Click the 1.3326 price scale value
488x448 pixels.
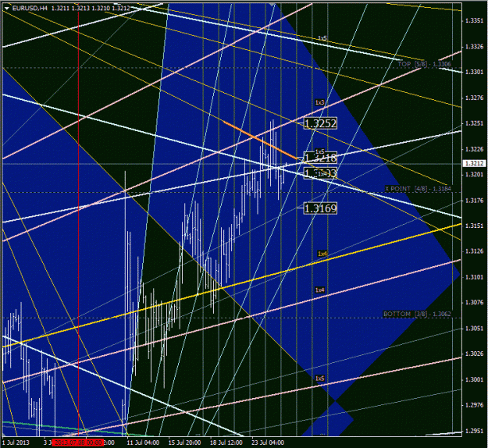[474, 47]
